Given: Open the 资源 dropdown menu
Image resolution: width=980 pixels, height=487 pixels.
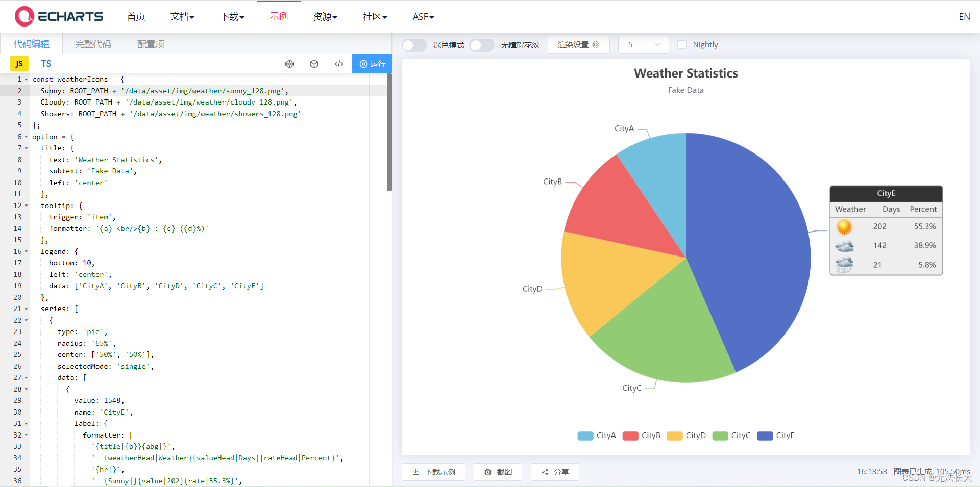Looking at the screenshot, I should [x=325, y=17].
